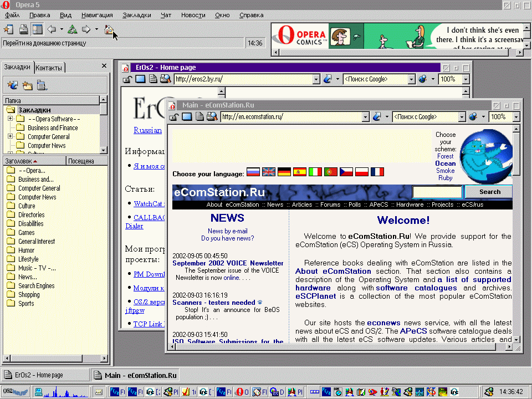Click the eComStation window address field

point(291,117)
